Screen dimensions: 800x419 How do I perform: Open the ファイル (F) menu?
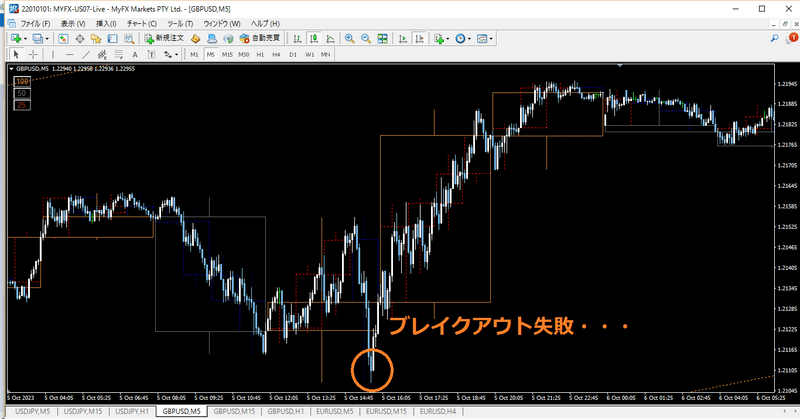point(35,23)
